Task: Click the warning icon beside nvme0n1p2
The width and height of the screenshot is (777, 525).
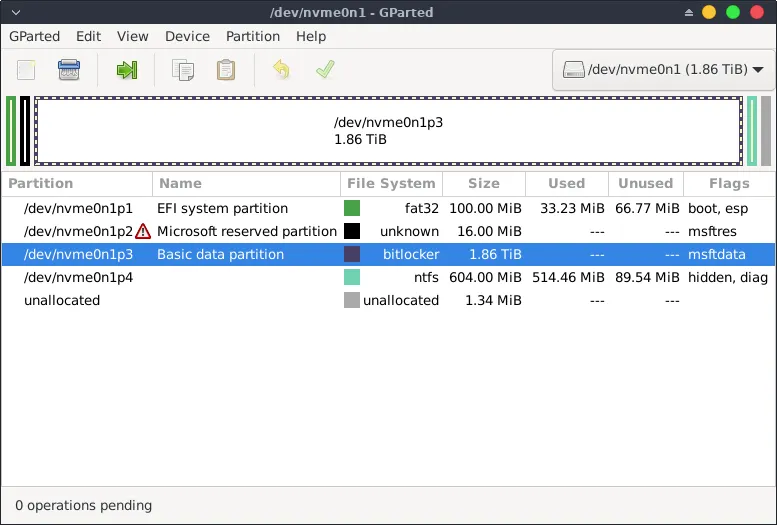Action: (x=143, y=231)
